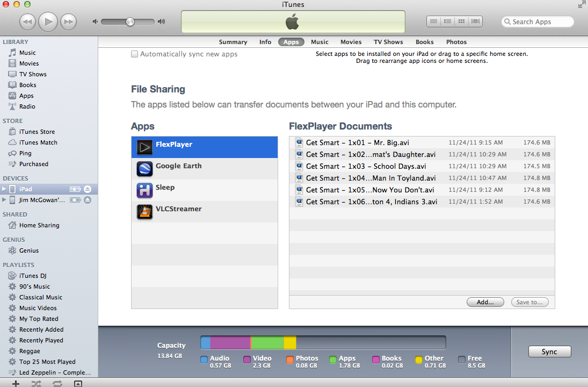
Task: Select VLCStreamer in the Apps list
Action: pos(205,212)
